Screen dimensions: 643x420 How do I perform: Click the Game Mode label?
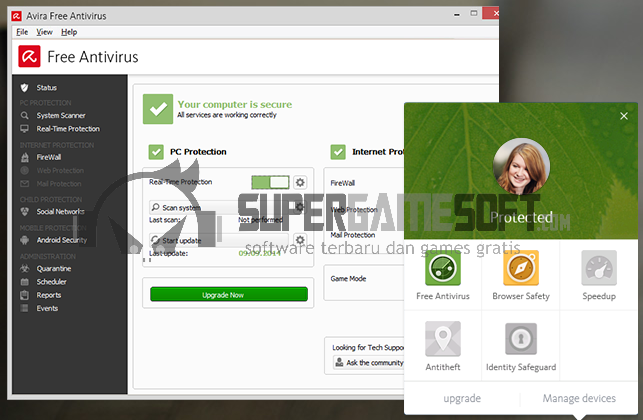pyautogui.click(x=348, y=279)
